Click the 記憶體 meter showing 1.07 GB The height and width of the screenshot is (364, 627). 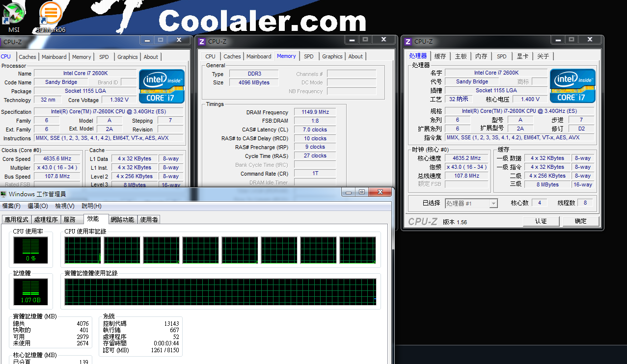(x=30, y=292)
